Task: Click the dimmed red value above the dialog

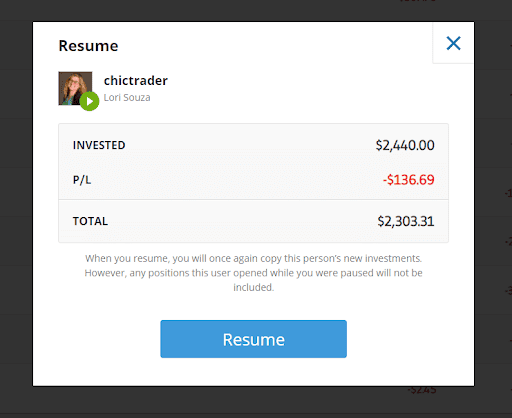Action: point(417,1)
